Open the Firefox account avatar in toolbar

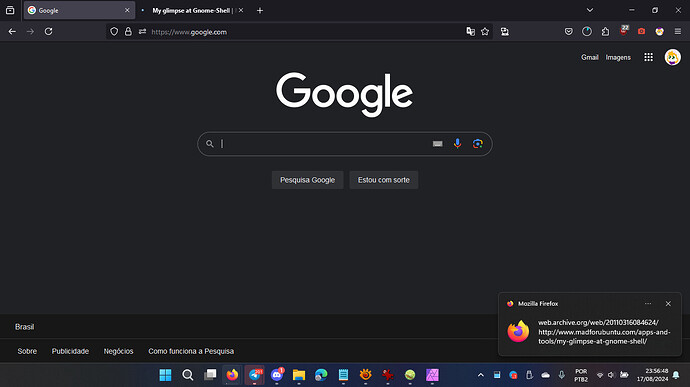(659, 32)
